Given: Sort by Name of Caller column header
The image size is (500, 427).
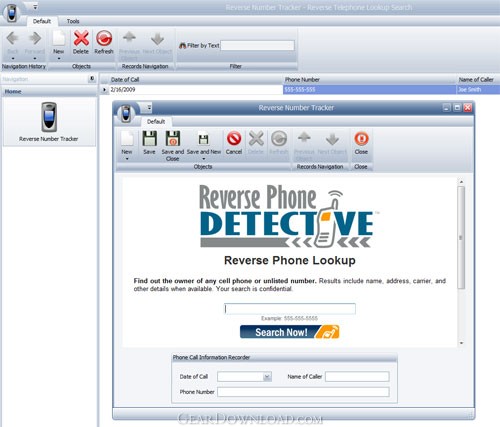Looking at the screenshot, I should [x=478, y=79].
